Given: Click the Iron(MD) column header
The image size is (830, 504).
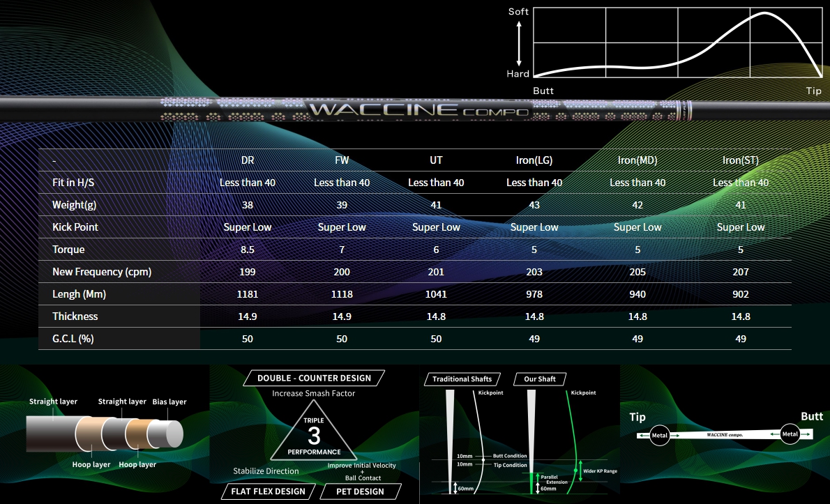Looking at the screenshot, I should click(637, 160).
